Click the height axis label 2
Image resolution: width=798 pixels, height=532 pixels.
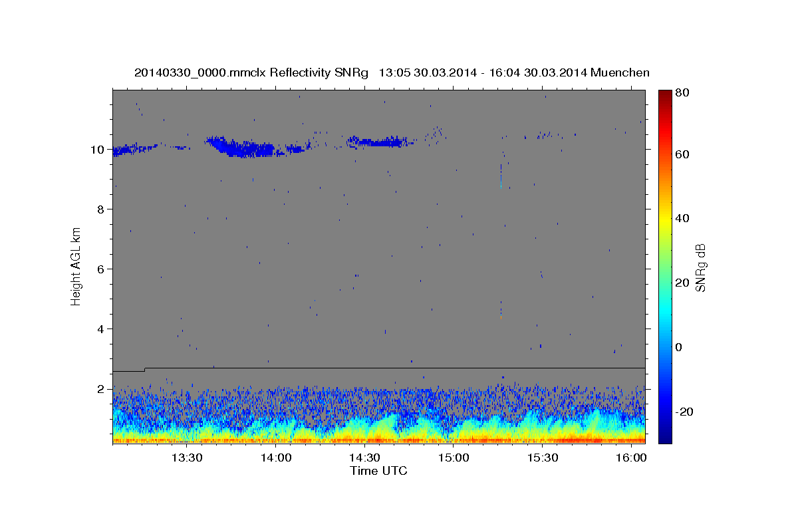(100, 388)
